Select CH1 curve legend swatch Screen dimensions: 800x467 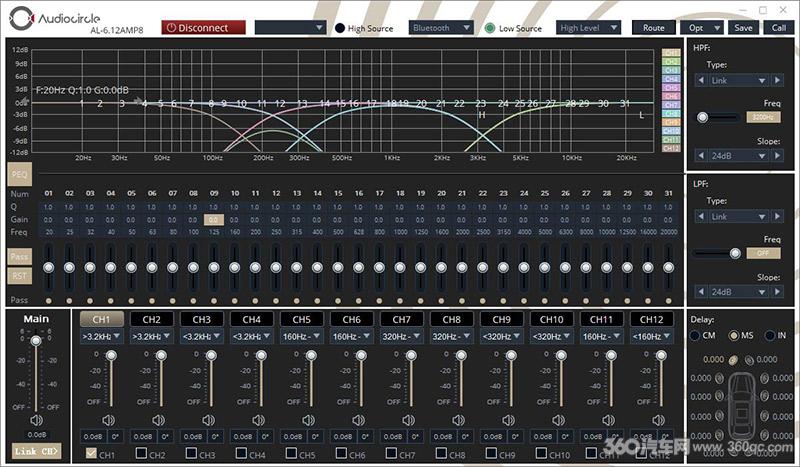[671, 53]
